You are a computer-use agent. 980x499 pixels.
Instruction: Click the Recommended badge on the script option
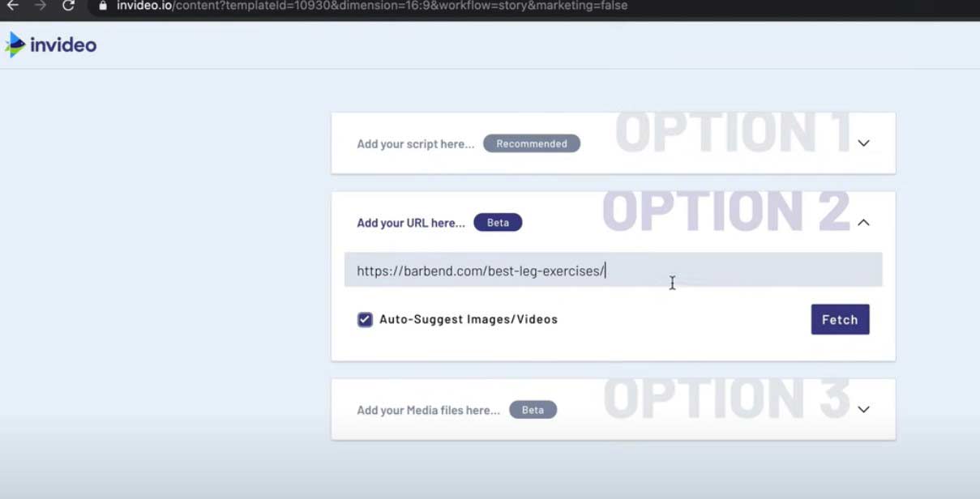click(x=532, y=143)
